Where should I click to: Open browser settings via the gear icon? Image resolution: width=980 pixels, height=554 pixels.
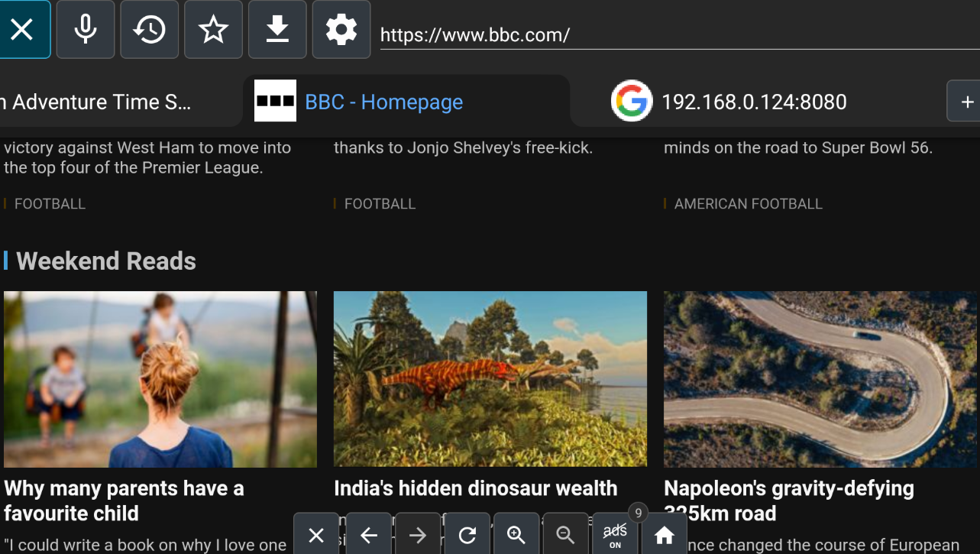[341, 29]
